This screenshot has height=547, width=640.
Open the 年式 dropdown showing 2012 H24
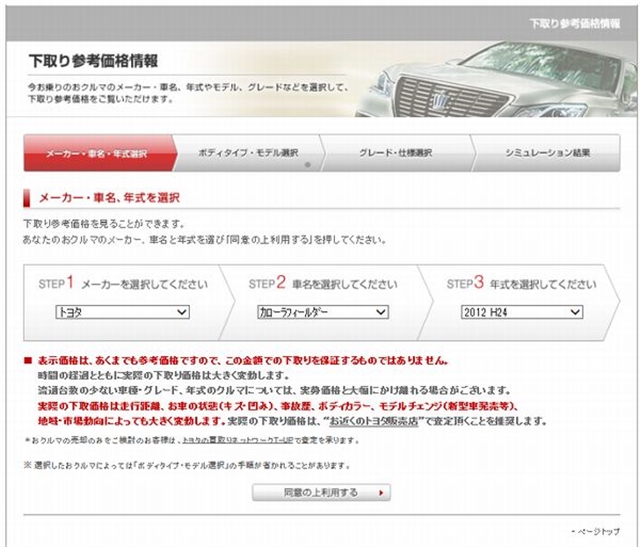pos(520,313)
